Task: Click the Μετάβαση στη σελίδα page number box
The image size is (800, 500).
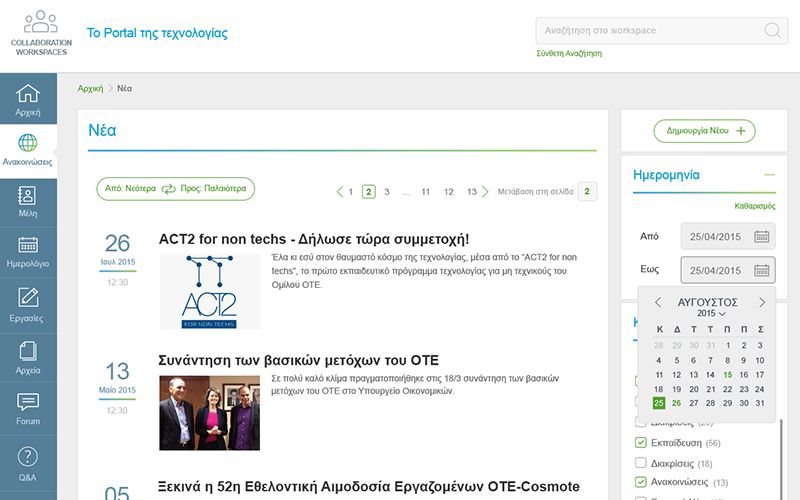Action: pos(587,192)
